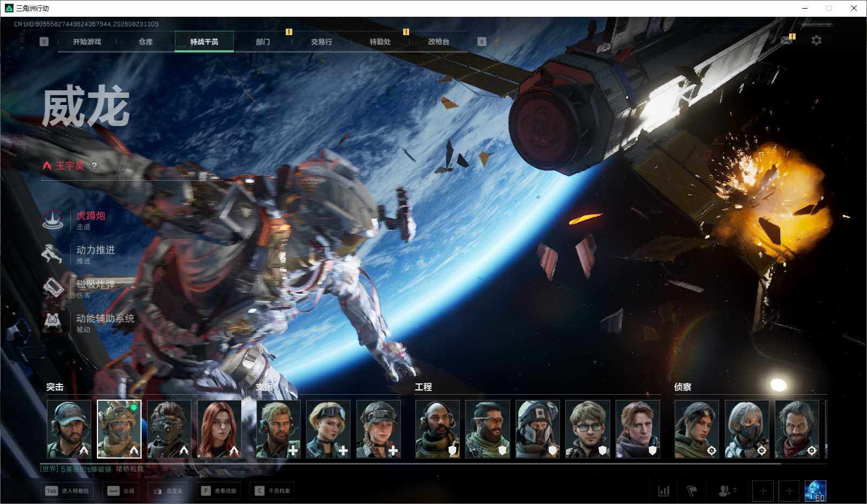Select the highlighted helmeted 威龙 portrait
867x504 pixels.
[x=119, y=429]
